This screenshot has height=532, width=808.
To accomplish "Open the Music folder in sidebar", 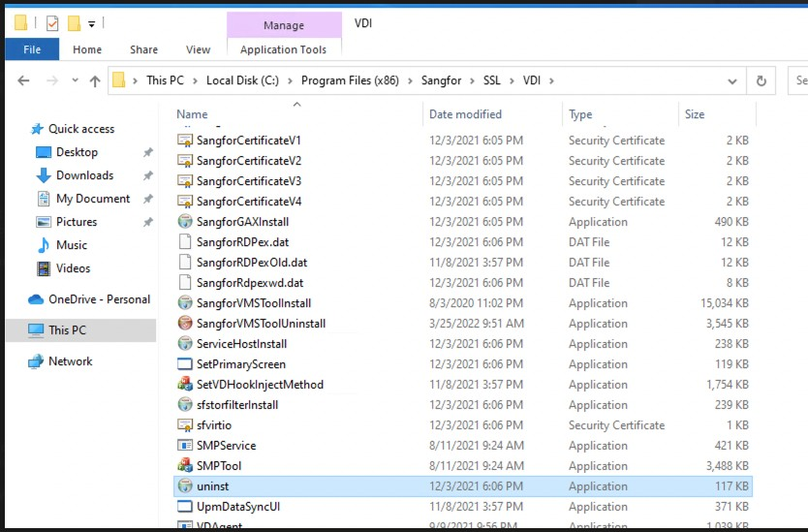I will 71,245.
